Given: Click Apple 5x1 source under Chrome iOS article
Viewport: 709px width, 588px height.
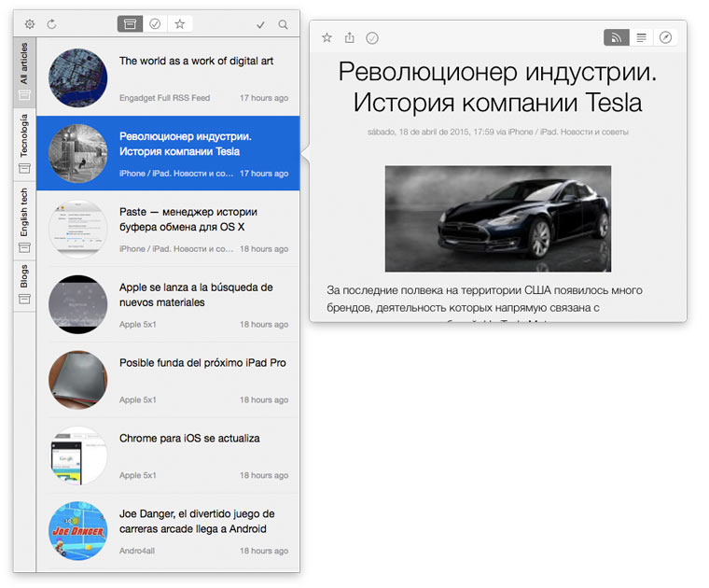Looking at the screenshot, I should 138,475.
